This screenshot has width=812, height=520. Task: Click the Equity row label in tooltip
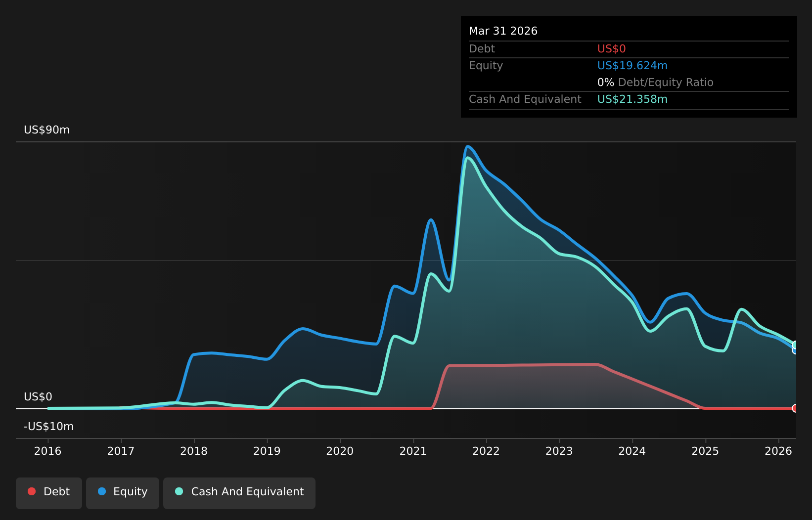(486, 66)
